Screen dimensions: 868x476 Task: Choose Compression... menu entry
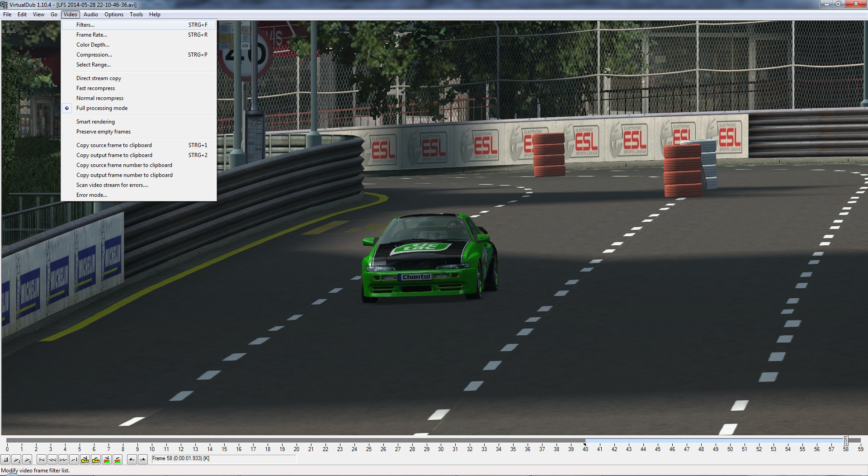[x=94, y=55]
